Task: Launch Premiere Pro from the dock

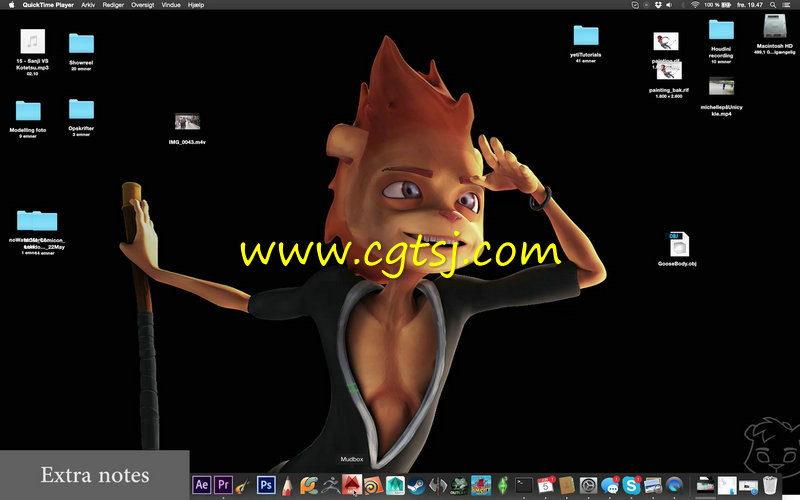Action: pyautogui.click(x=223, y=485)
